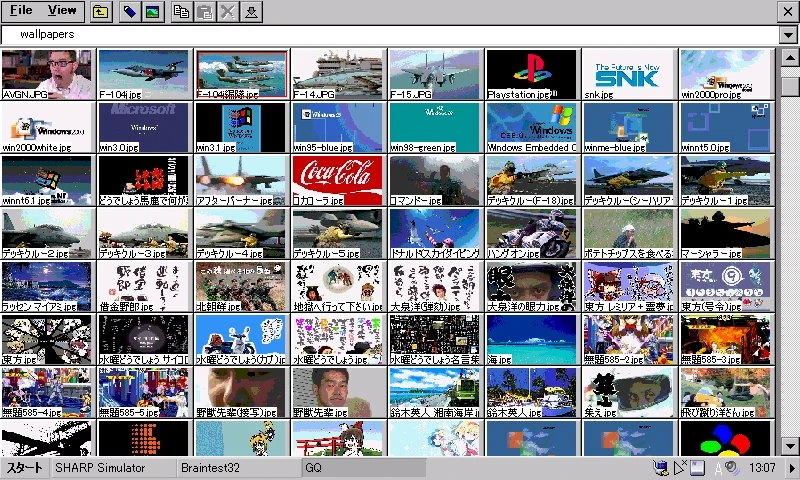Screen dimensions: 800x480
Task: Click the greyed-out Paste toolbar icon
Action: click(205, 11)
